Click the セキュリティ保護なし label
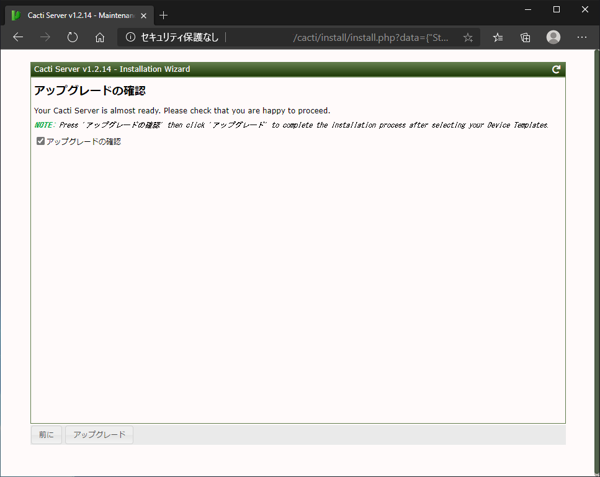Viewport: 600px width, 477px height. tap(179, 37)
